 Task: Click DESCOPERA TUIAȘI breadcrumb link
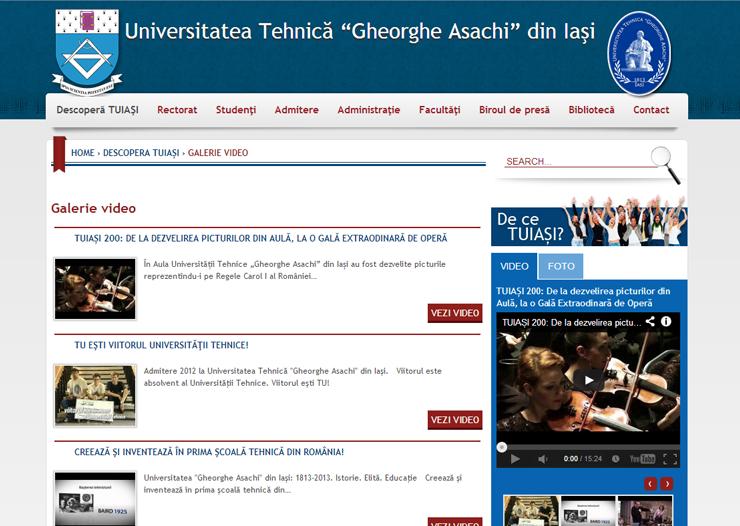[x=141, y=153]
